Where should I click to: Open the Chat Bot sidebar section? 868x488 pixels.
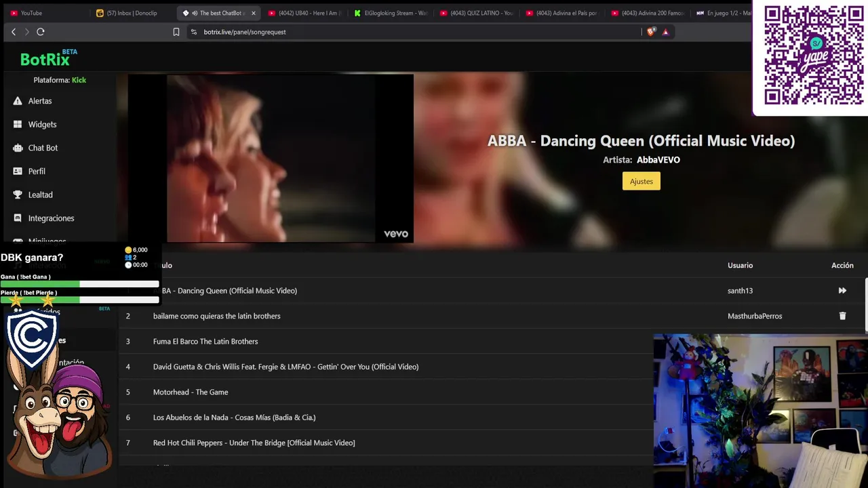click(x=43, y=148)
